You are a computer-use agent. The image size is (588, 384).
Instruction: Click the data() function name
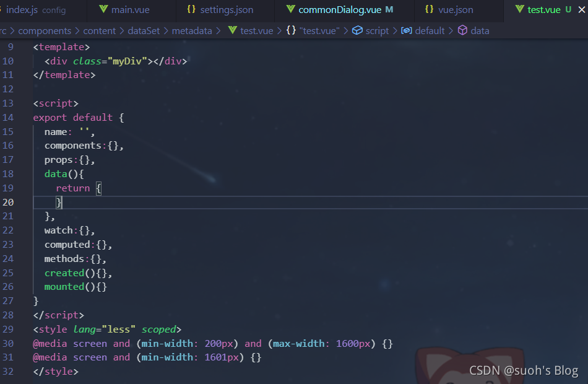pos(56,174)
